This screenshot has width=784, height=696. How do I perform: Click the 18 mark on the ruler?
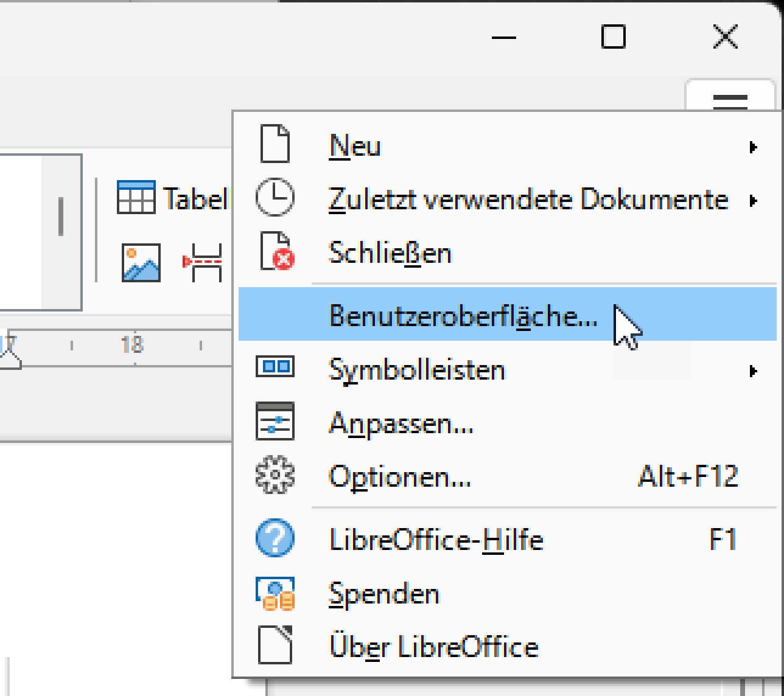pyautogui.click(x=132, y=345)
